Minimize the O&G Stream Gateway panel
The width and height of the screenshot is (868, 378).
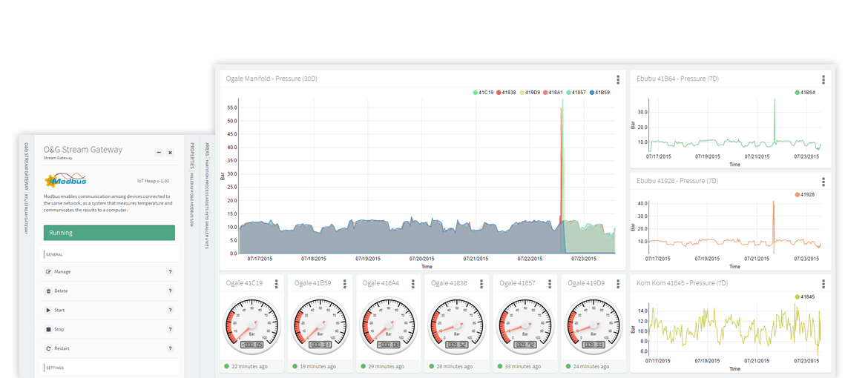(158, 153)
